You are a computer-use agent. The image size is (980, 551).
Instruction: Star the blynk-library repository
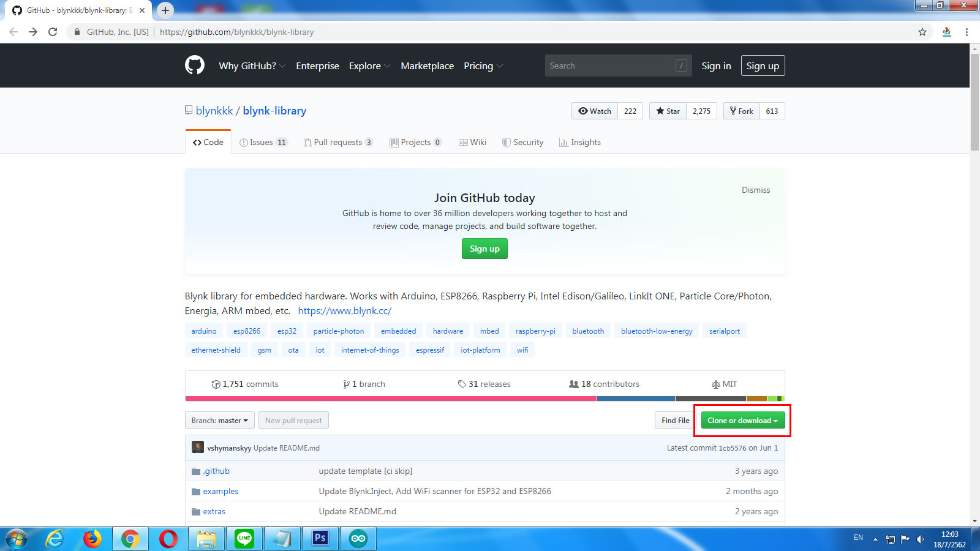pyautogui.click(x=668, y=111)
